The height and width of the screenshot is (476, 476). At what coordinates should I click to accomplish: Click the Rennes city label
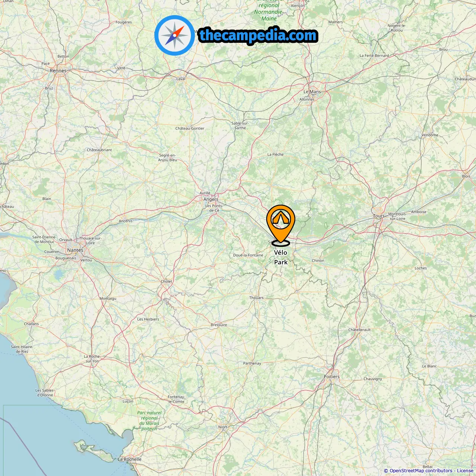58,70
